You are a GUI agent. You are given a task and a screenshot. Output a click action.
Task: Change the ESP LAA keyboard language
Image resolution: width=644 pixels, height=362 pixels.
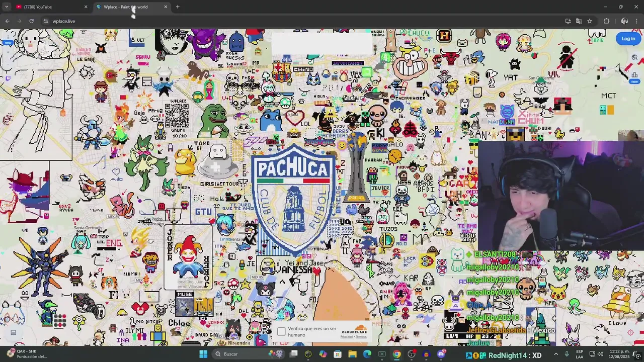pyautogui.click(x=580, y=354)
